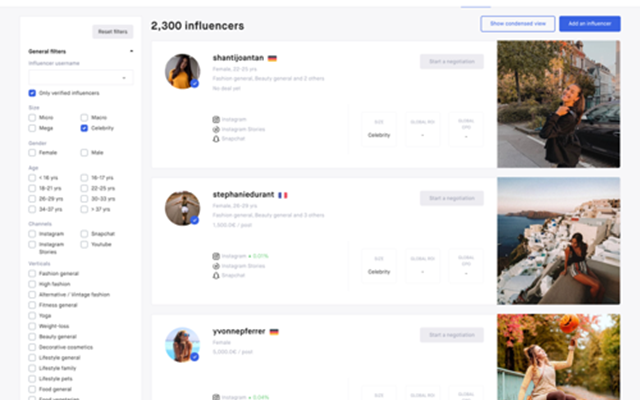This screenshot has width=640, height=400.
Task: Check the Snapchat channel filter
Action: coord(84,234)
